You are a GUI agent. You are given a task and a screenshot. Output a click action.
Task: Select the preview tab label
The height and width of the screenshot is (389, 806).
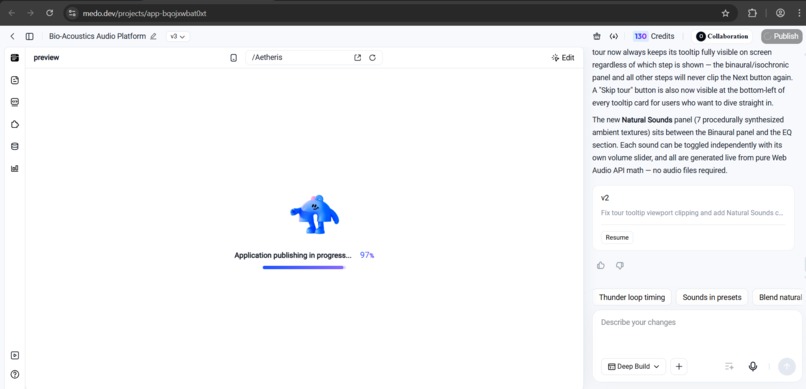click(46, 58)
